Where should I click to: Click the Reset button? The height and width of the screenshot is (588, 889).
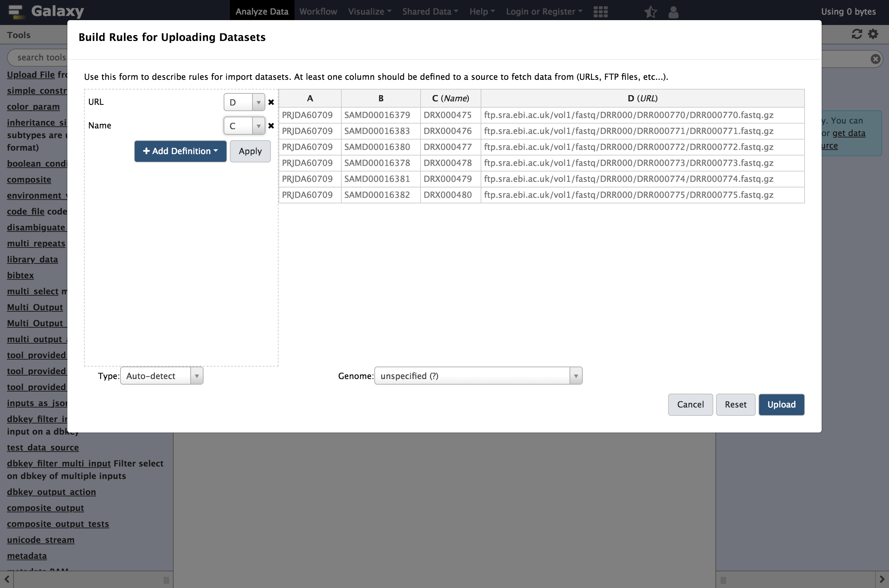coord(735,404)
